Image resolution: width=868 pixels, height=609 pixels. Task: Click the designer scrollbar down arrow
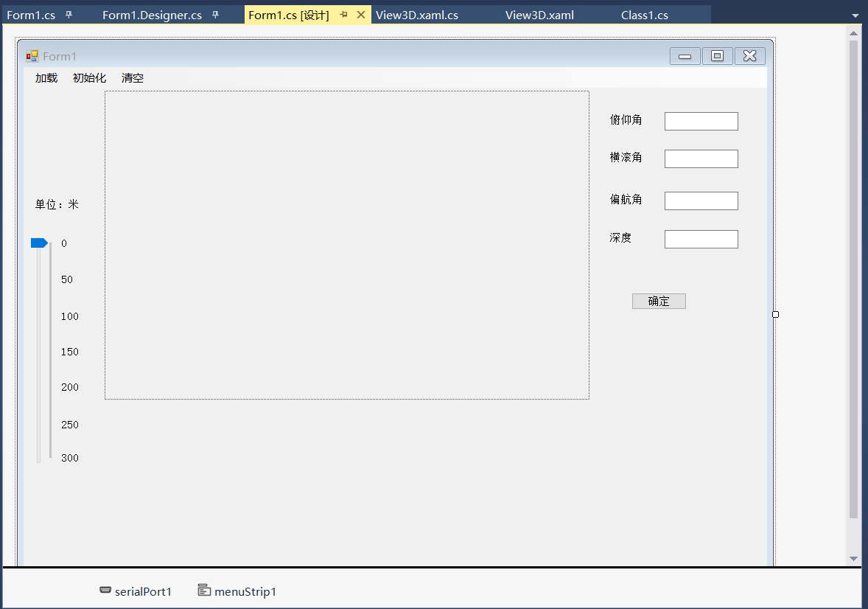pyautogui.click(x=853, y=559)
